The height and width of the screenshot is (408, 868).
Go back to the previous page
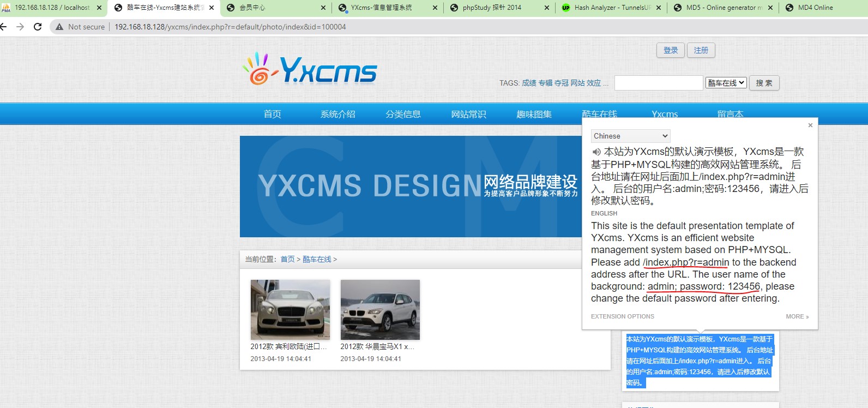pyautogui.click(x=3, y=27)
